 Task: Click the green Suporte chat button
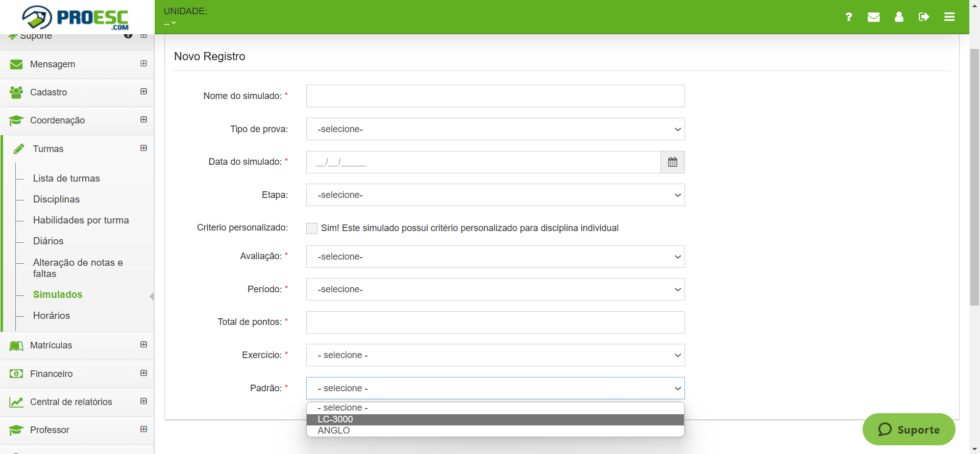(909, 430)
